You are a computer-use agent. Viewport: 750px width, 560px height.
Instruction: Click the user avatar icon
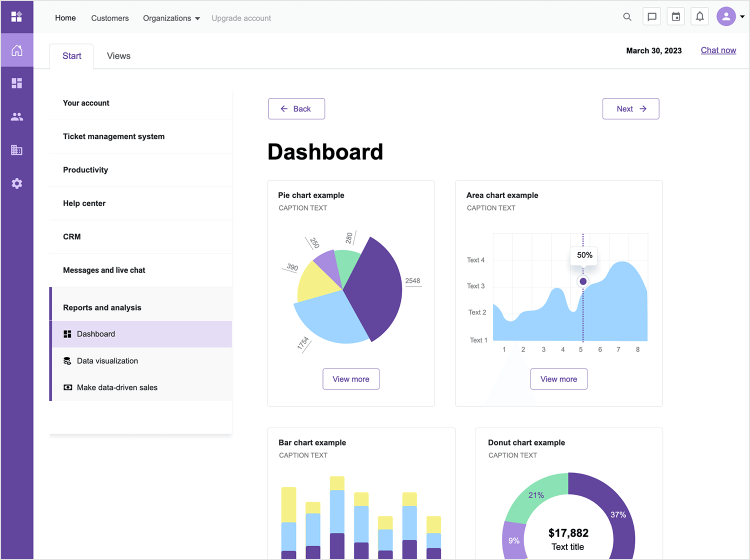726,16
